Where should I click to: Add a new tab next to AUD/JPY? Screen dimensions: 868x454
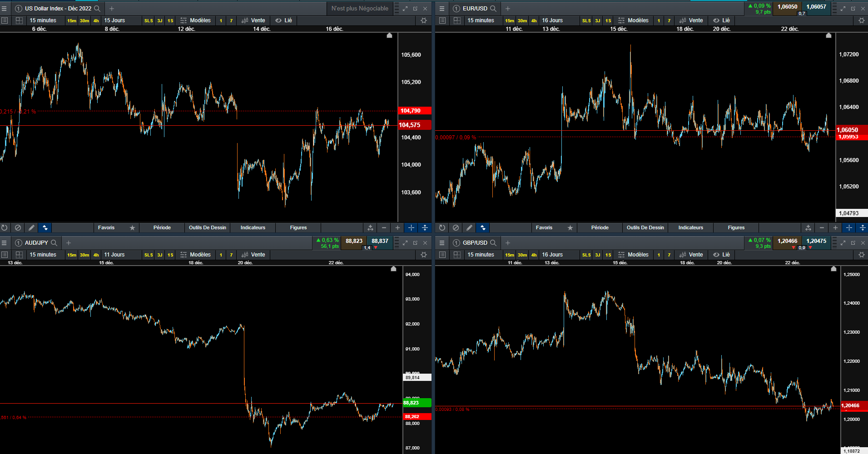click(69, 243)
